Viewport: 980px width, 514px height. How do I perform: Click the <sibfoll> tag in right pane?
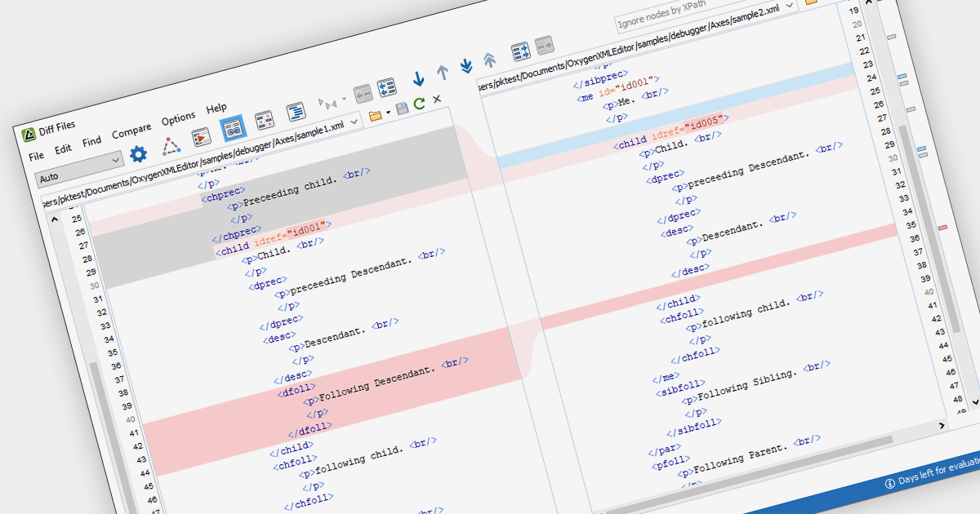coord(679,387)
